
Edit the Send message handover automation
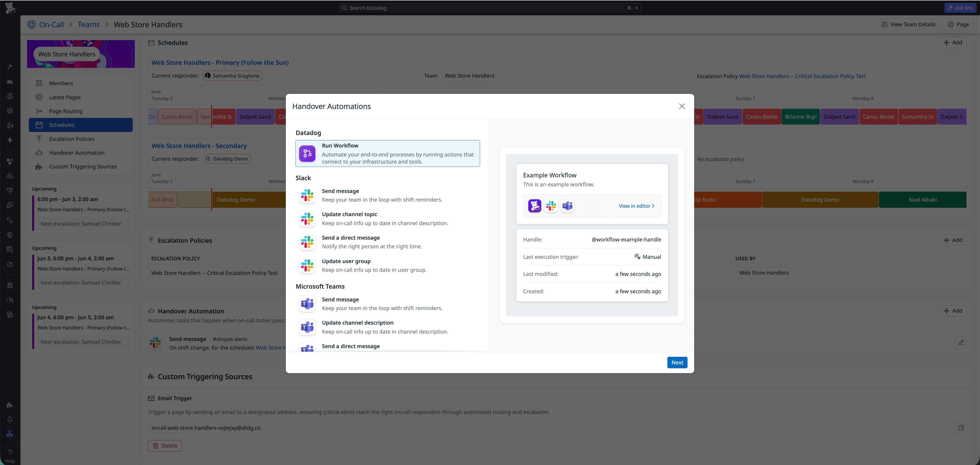coord(961,342)
